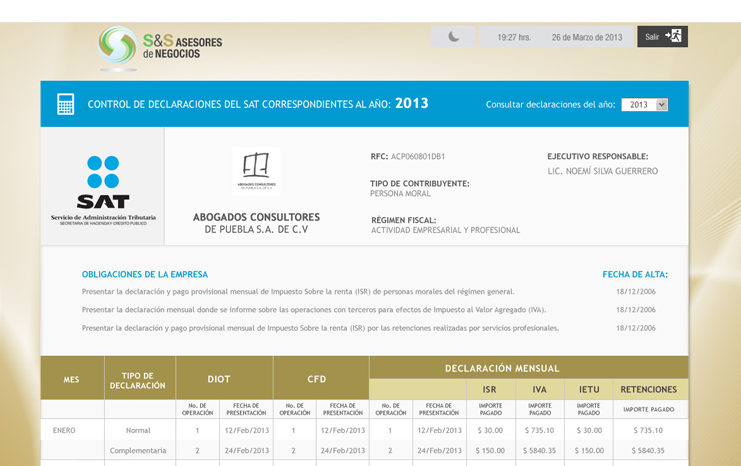Viewport: 741px width, 466px height.
Task: Click the time display 19:27 hrs.
Action: tap(514, 37)
